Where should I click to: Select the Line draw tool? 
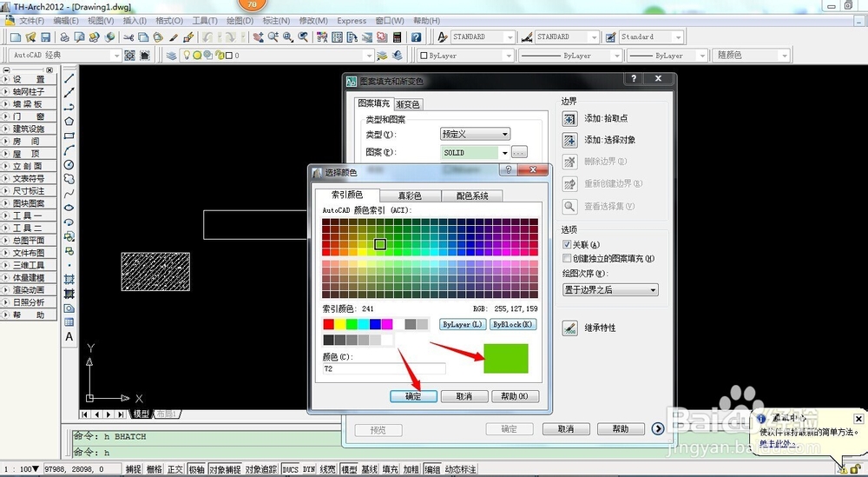pyautogui.click(x=69, y=78)
